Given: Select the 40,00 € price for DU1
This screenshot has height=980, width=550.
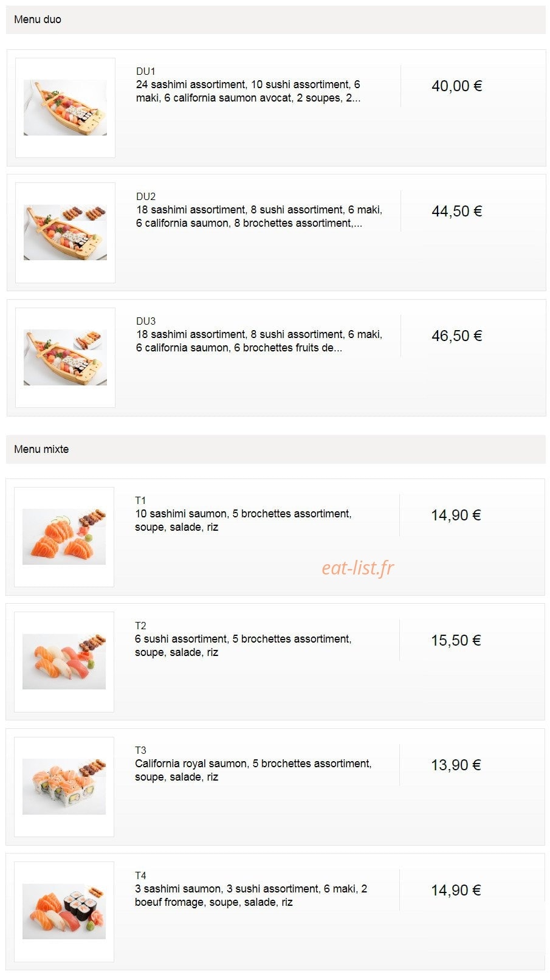Looking at the screenshot, I should click(457, 86).
